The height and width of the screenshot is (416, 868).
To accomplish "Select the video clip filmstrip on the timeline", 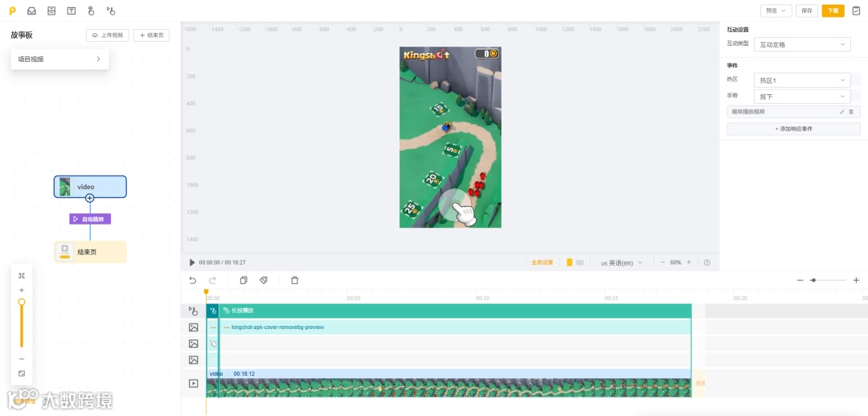I will (x=449, y=388).
